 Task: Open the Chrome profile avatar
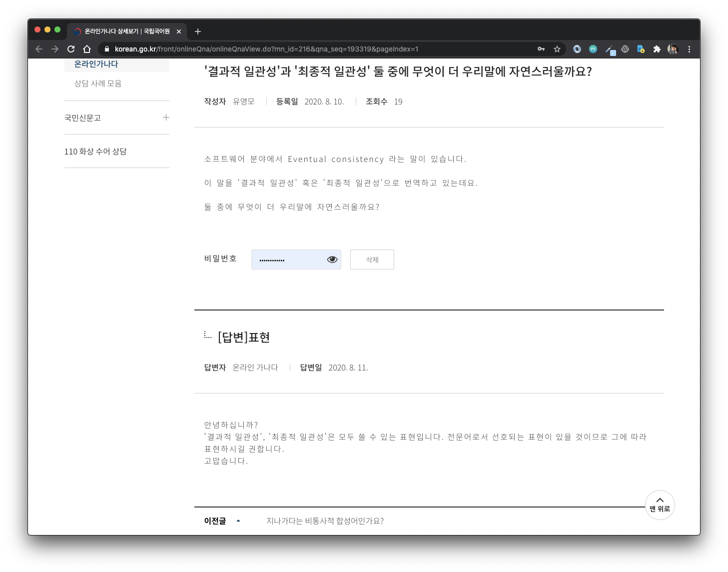coord(673,49)
